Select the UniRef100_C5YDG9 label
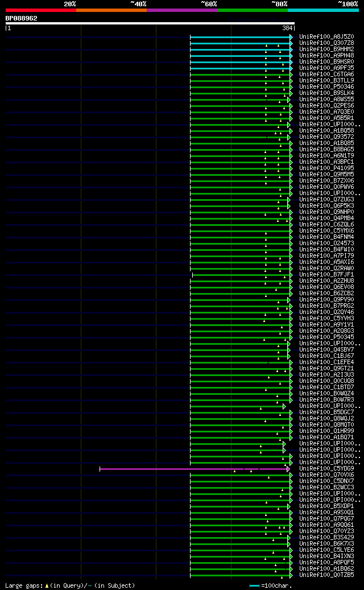Viewport: 364px width, 590px height. pos(326,468)
